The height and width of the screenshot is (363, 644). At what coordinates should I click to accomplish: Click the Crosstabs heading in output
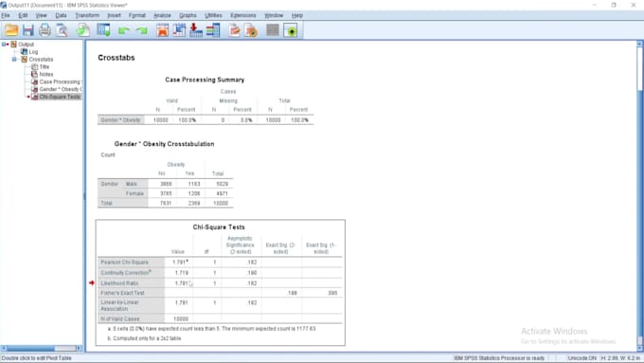coord(116,58)
